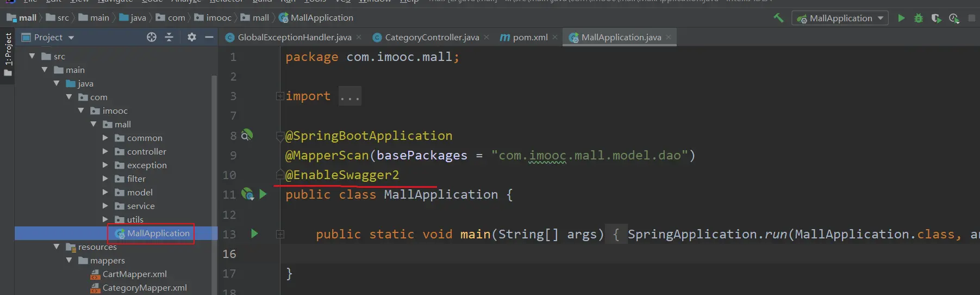The height and width of the screenshot is (295, 980).
Task: Open CartMapper.xml from the project tree
Action: pyautogui.click(x=134, y=274)
